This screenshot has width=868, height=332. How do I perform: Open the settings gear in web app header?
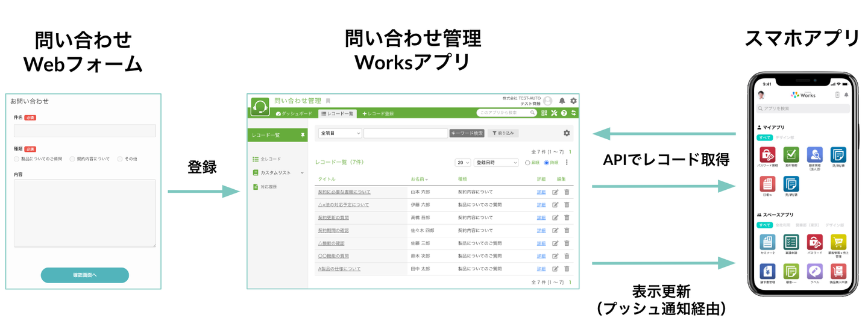pyautogui.click(x=573, y=101)
